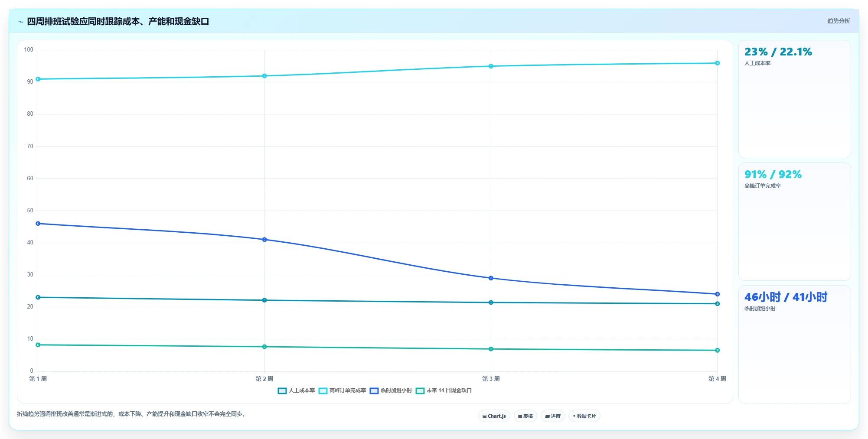Screen dimensions: 868x439
Task: Toggle the 未来 14 日现金缺口 legend entry
Action: point(444,390)
